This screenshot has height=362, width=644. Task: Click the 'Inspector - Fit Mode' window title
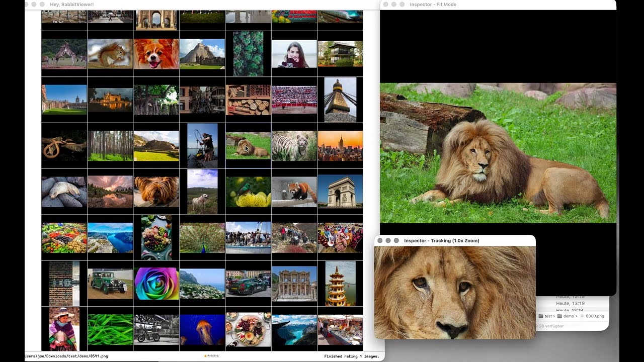coord(433,5)
